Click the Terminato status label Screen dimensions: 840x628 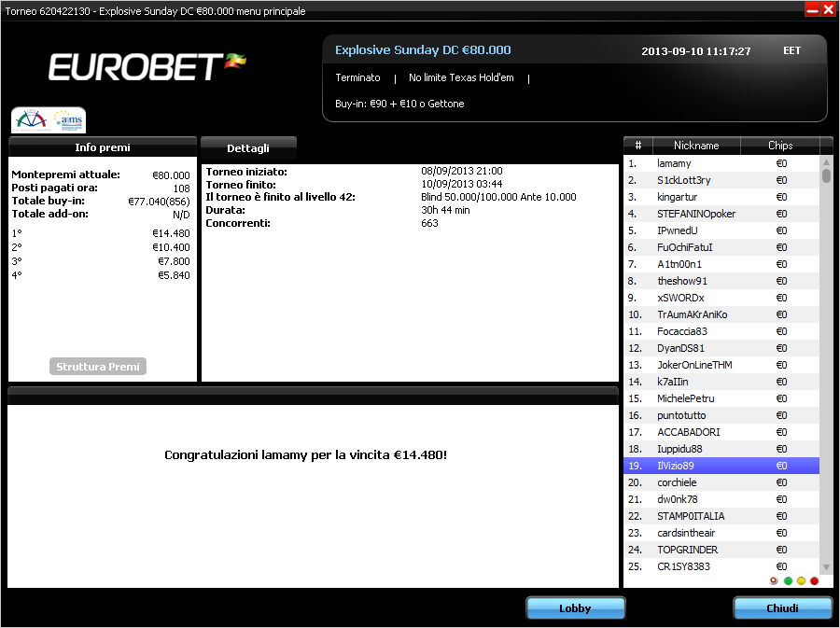point(357,77)
